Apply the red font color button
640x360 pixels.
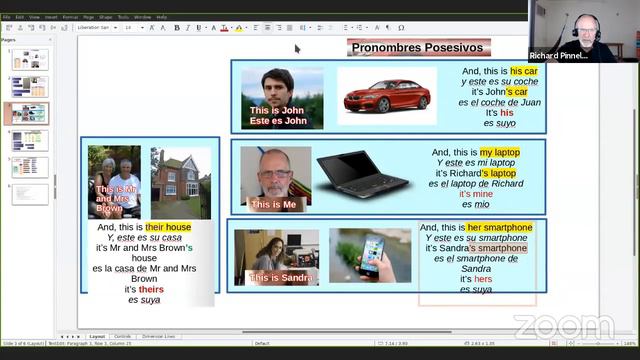(224, 28)
